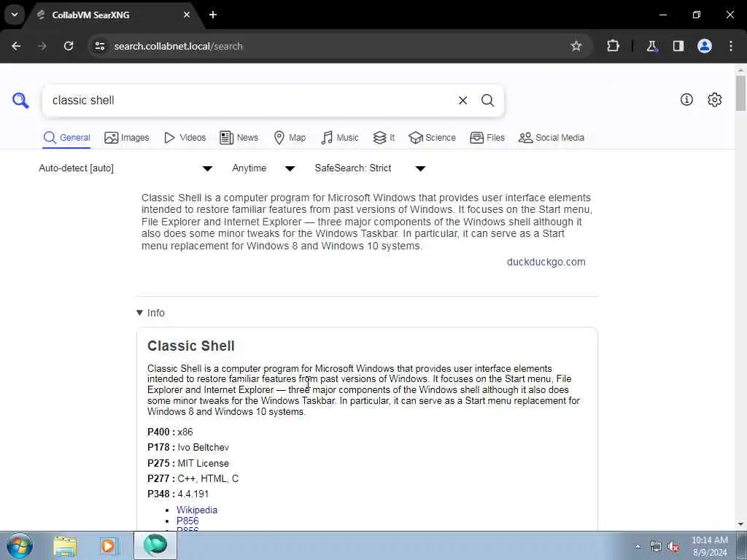The image size is (747, 560).
Task: Open the About info icon
Action: click(686, 99)
